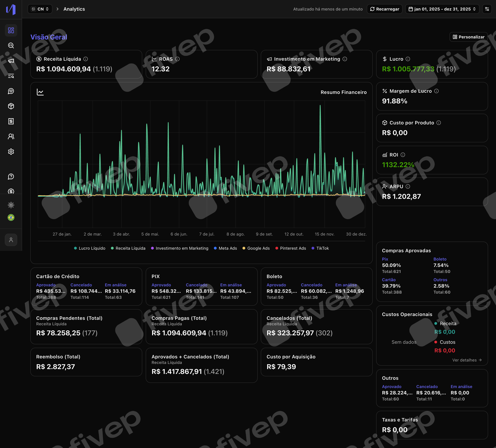This screenshot has height=448, width=496.
Task: Open the CN store selector dropdown
Action: [40, 9]
